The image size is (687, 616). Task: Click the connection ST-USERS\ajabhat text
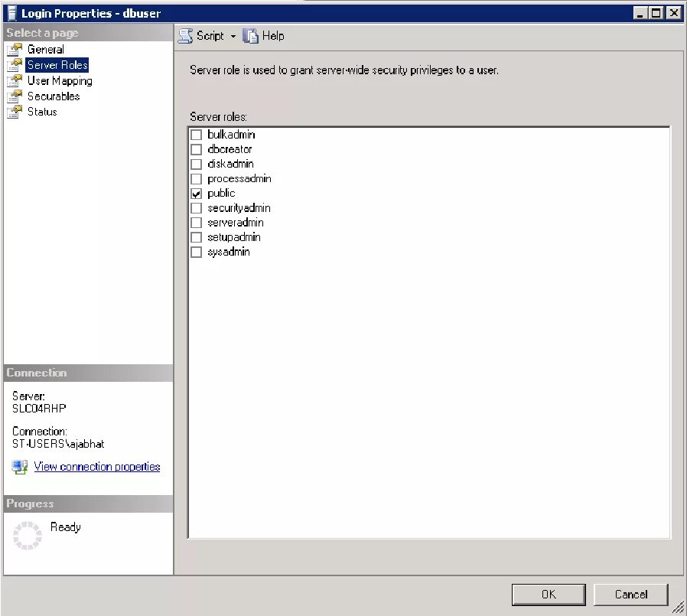pyautogui.click(x=58, y=444)
